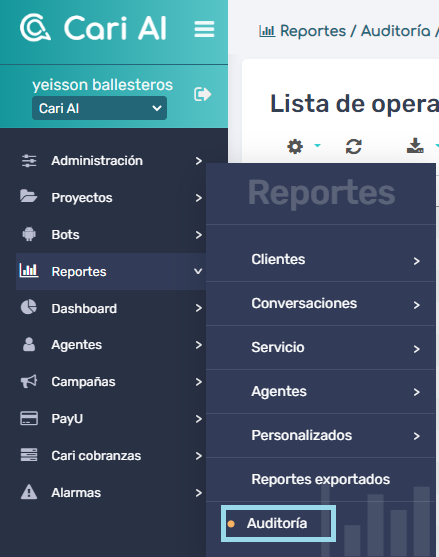Image resolution: width=439 pixels, height=557 pixels.
Task: Click the hamburger menu icon
Action: pyautogui.click(x=204, y=29)
